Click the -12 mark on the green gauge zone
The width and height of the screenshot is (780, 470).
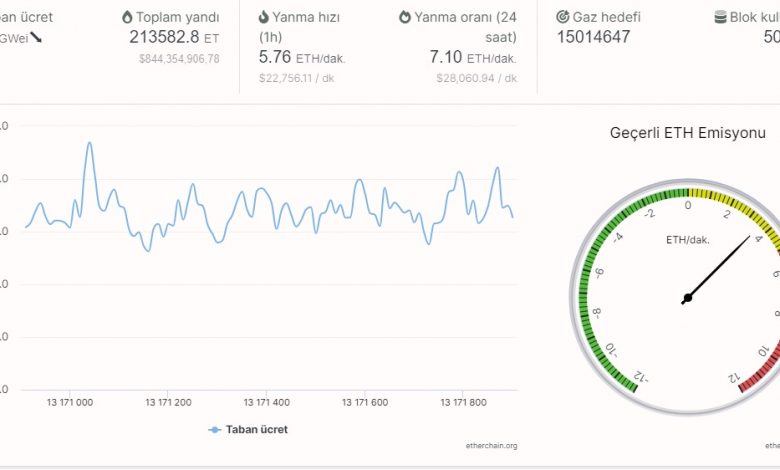click(641, 377)
